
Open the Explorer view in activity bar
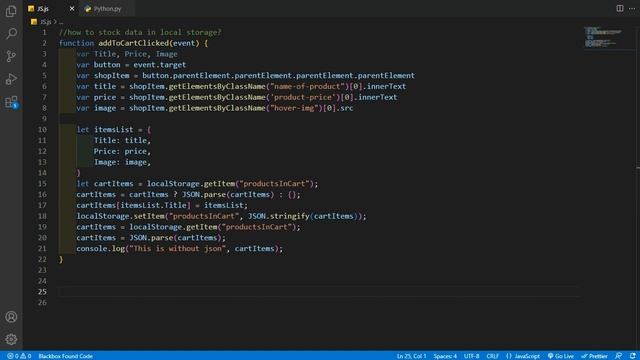[11, 11]
